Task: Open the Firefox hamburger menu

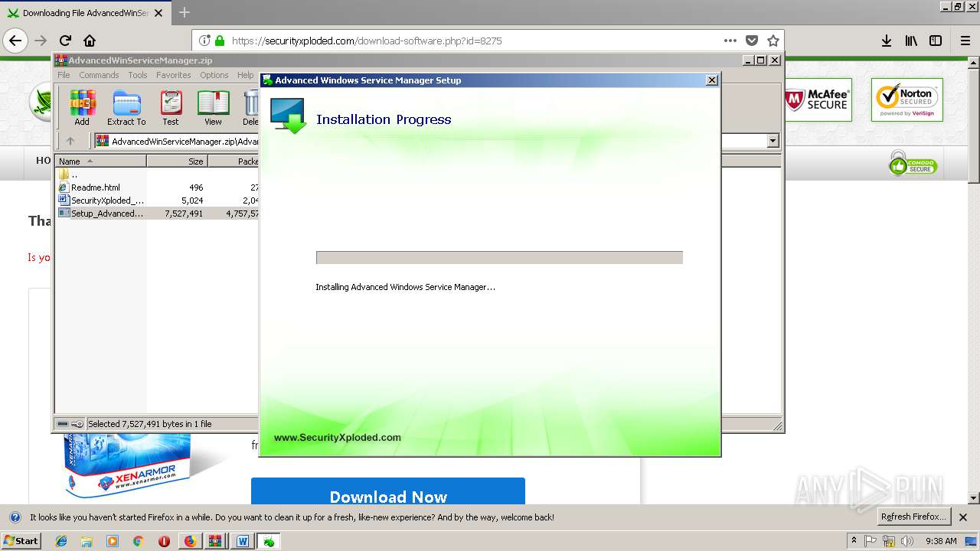Action: click(965, 41)
